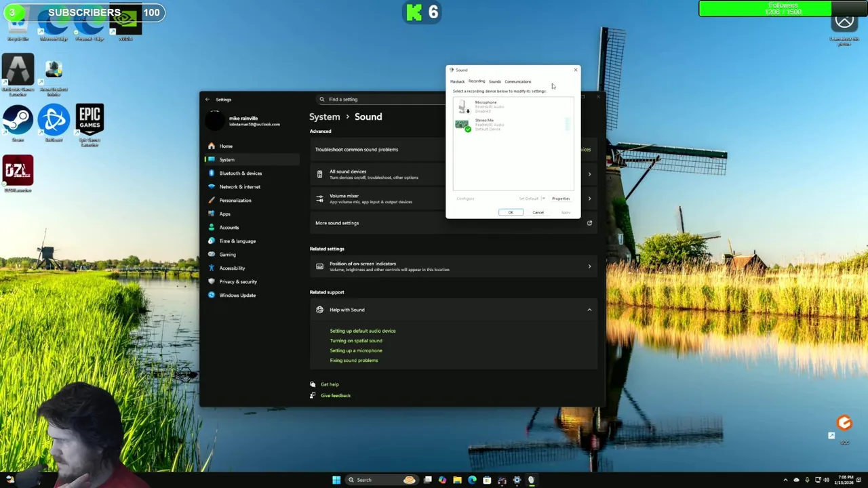Open Copilot from the taskbar

[443, 480]
